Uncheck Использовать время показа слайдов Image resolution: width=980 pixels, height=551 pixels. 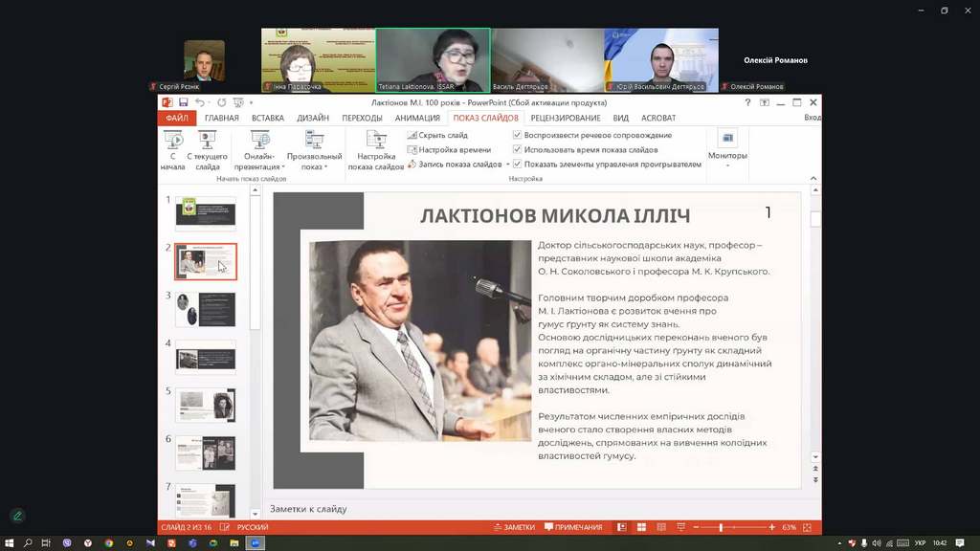518,150
